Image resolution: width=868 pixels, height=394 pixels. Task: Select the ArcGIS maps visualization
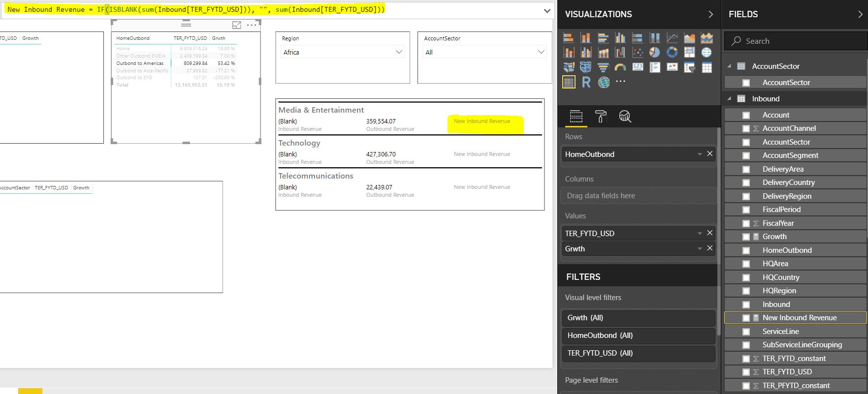click(x=604, y=82)
